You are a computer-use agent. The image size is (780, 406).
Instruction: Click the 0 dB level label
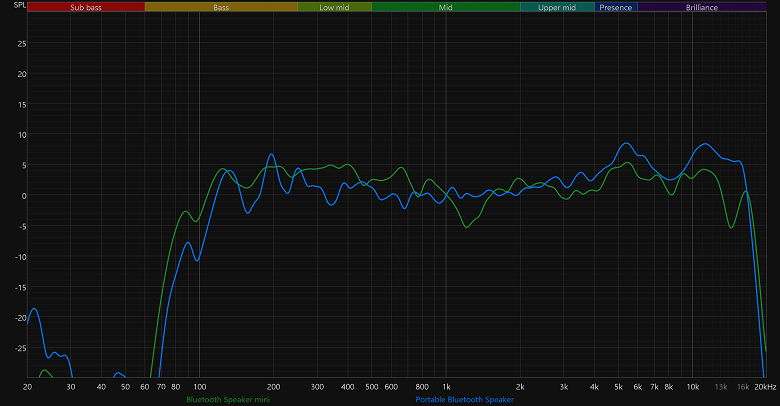click(x=24, y=196)
